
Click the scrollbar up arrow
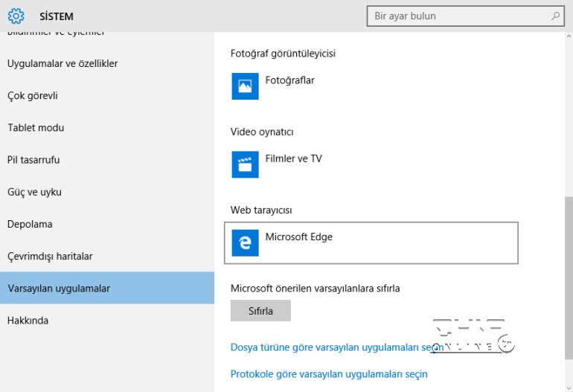569,36
